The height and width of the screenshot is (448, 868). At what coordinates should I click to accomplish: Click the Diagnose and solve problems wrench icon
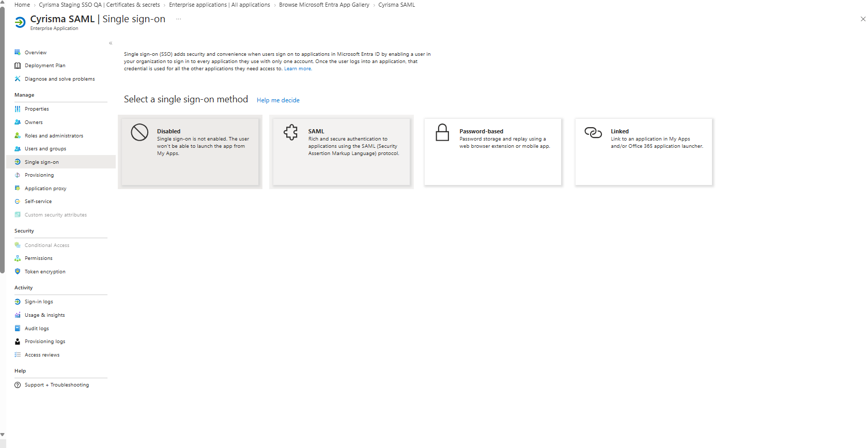pyautogui.click(x=18, y=79)
